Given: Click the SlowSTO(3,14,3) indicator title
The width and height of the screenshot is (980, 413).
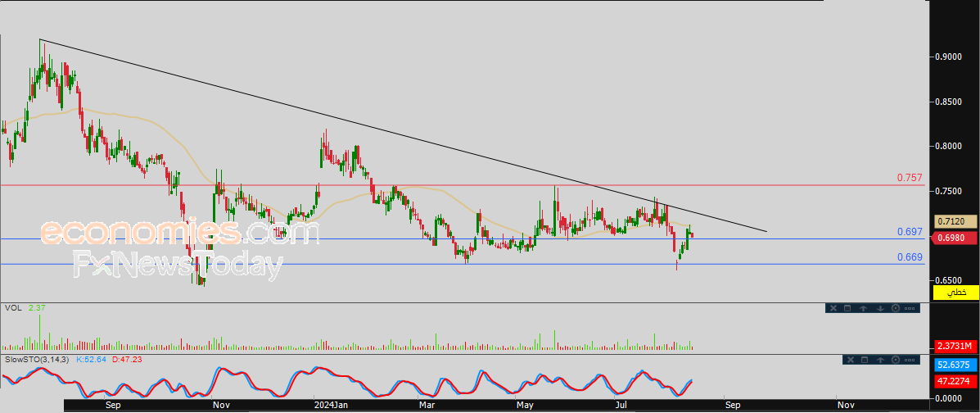Looking at the screenshot, I should [38, 360].
